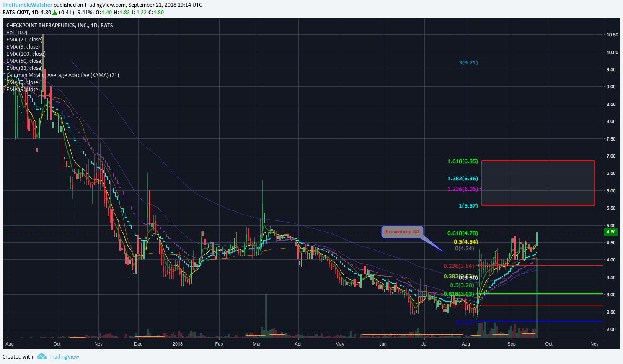This screenshot has height=364, width=623.
Task: Click the 3(9.71) projection label
Action: tap(468, 63)
